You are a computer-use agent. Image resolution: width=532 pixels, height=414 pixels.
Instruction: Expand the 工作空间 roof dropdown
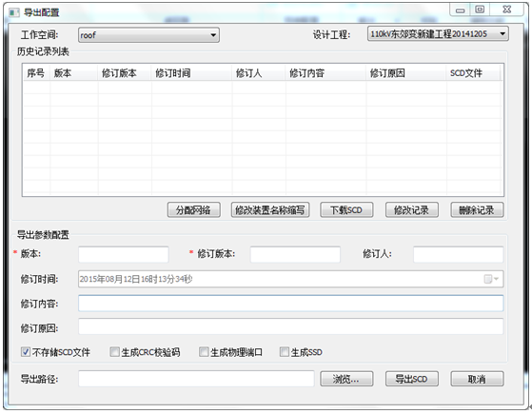(x=148, y=35)
